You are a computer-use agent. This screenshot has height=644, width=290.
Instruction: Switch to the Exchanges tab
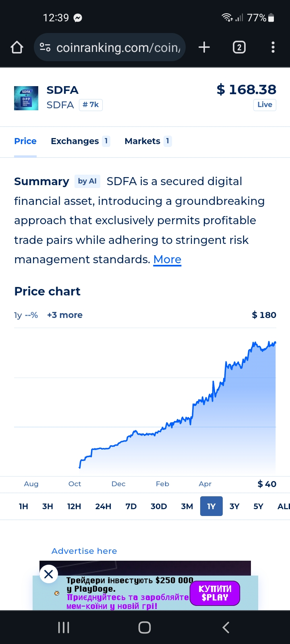click(x=80, y=141)
